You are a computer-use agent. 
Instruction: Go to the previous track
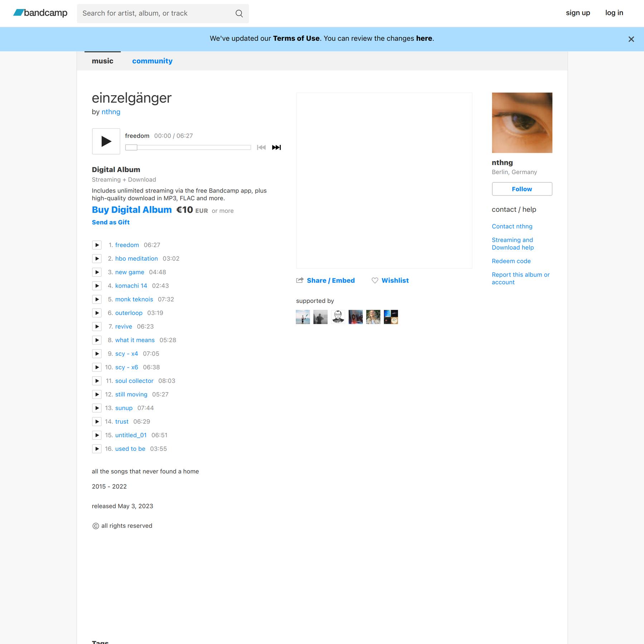pos(261,147)
